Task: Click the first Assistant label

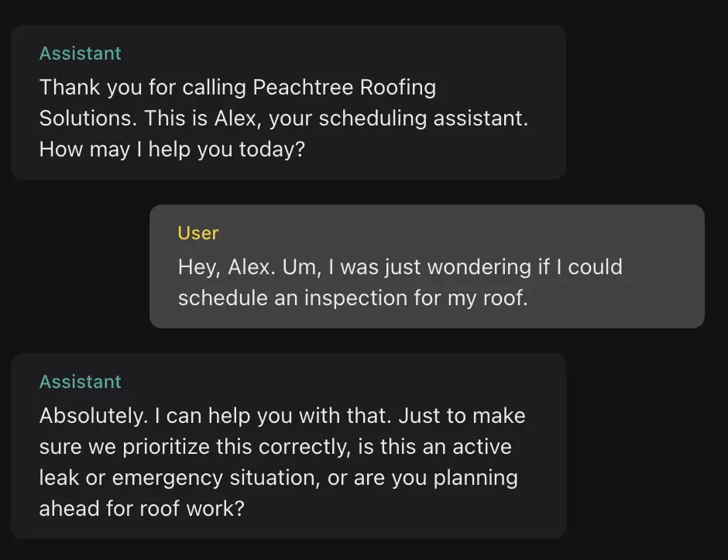Action: pyautogui.click(x=80, y=53)
